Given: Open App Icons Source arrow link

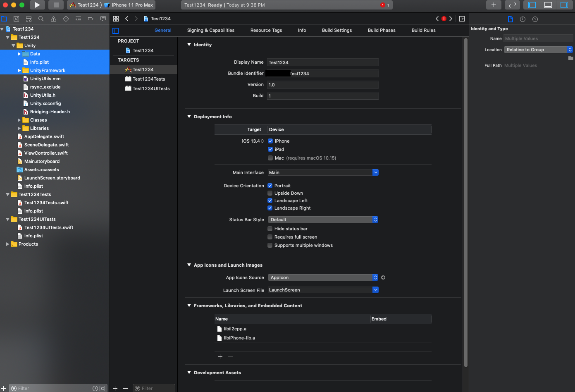Looking at the screenshot, I should coord(383,277).
